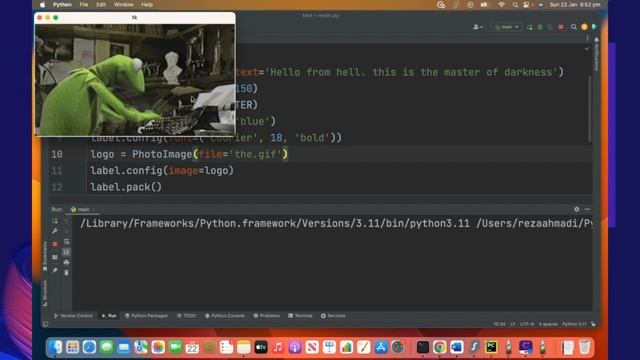Click the editor tab options kebab icon
This screenshot has width=640, height=360.
pos(587,38)
